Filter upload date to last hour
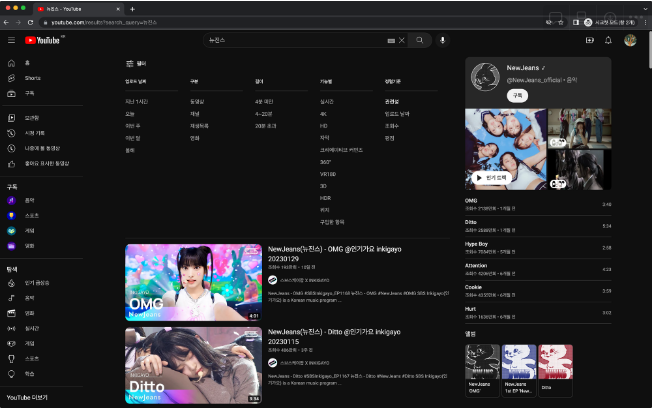 (136, 101)
